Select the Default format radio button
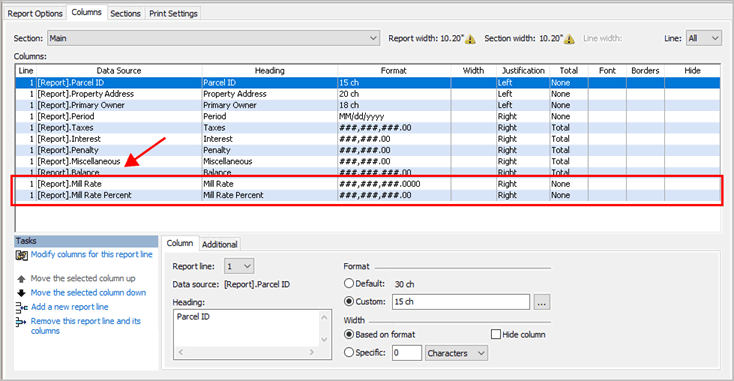 [349, 283]
